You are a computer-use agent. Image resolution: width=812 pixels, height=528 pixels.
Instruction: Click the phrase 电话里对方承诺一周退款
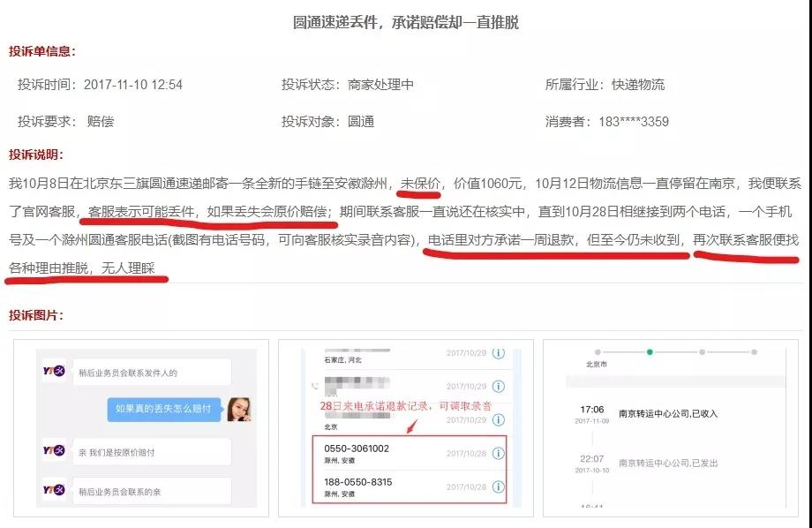[x=501, y=240]
